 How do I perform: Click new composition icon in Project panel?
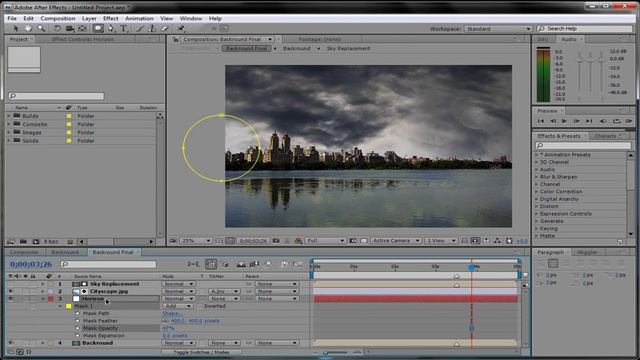[x=36, y=242]
